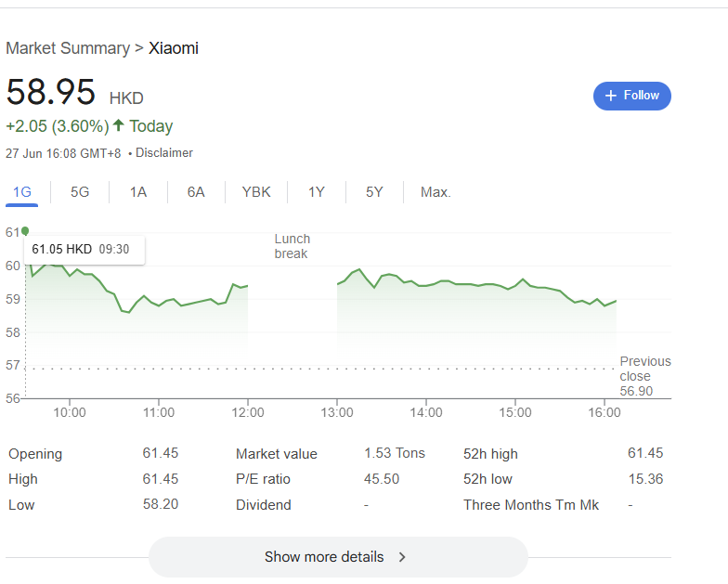This screenshot has width=728, height=584.
Task: Select the Max. range tab
Action: 435,192
